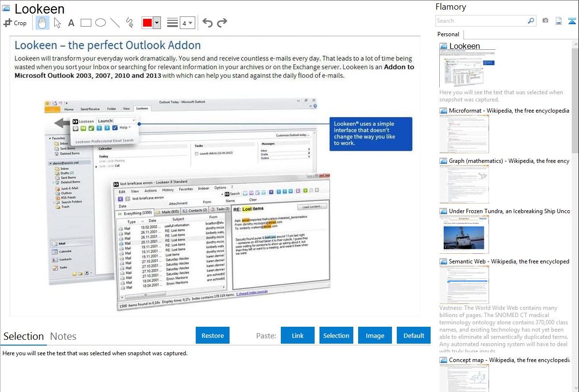Click the camera capture icon

tap(545, 21)
